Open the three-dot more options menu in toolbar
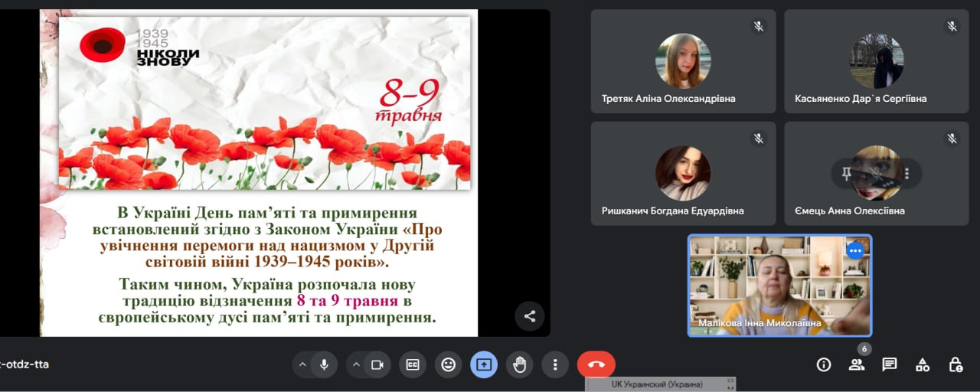The height and width of the screenshot is (392, 980). 555,364
